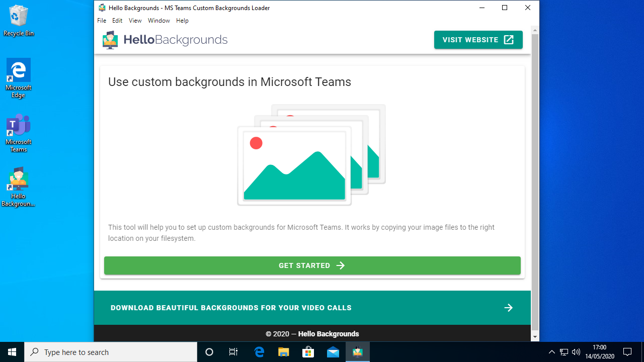Open Task View from the taskbar
The width and height of the screenshot is (644, 362).
(x=233, y=352)
